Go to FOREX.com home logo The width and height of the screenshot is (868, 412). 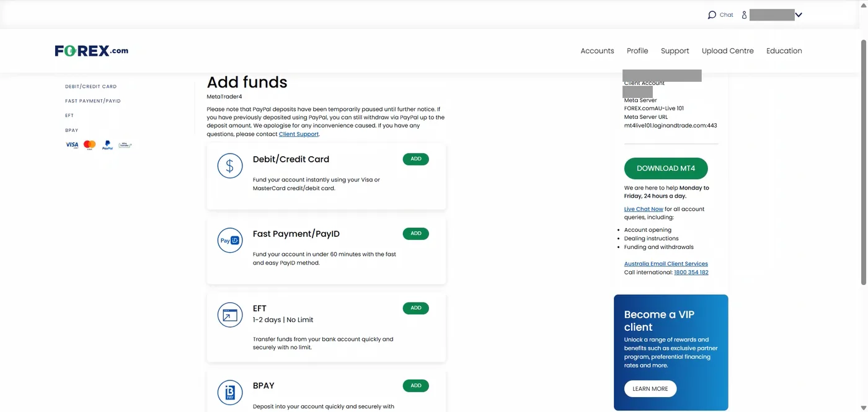(92, 51)
